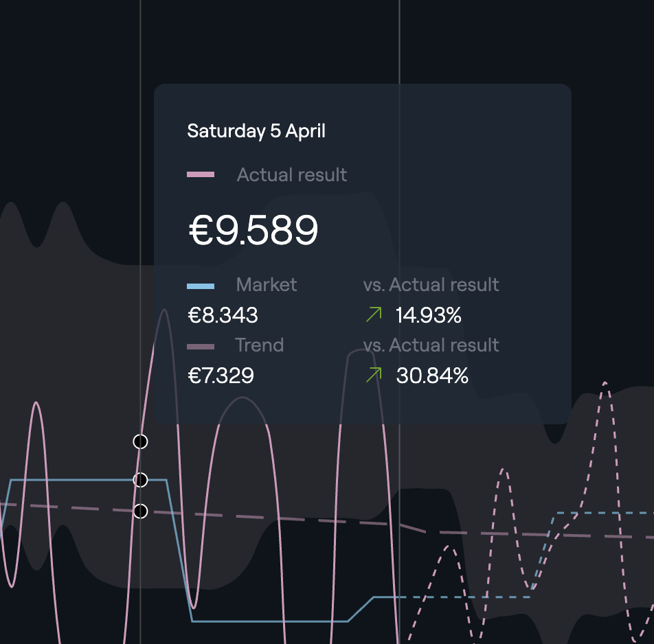This screenshot has width=654, height=644.
Task: Select the Saturday 5 April tooltip title
Action: 256,131
